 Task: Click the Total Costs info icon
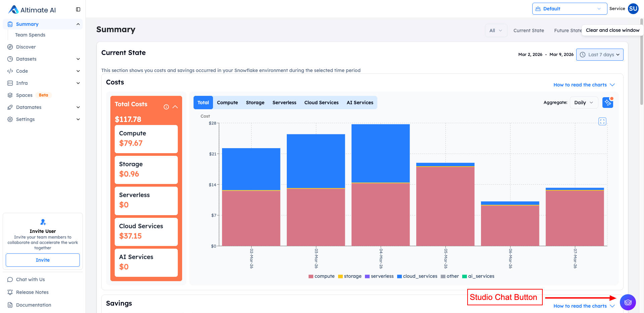pos(166,107)
